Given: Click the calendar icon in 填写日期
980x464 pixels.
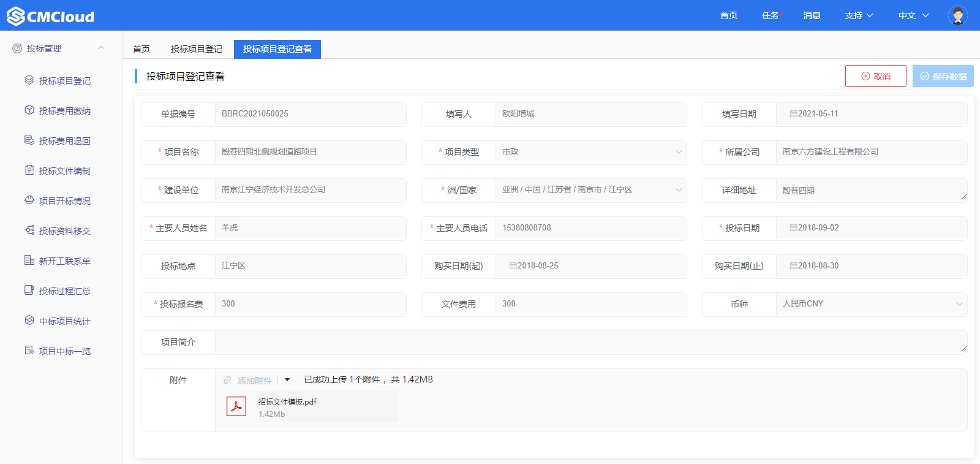Looking at the screenshot, I should tap(793, 114).
